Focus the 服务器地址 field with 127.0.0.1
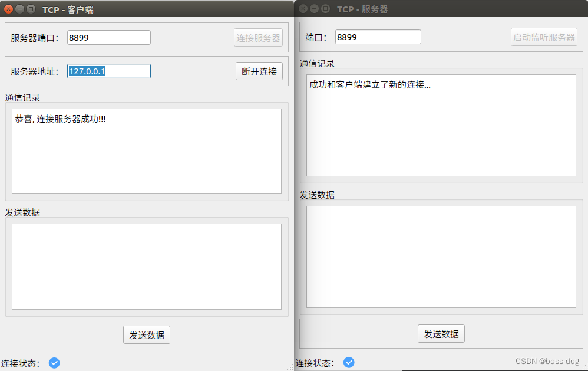 pos(109,71)
